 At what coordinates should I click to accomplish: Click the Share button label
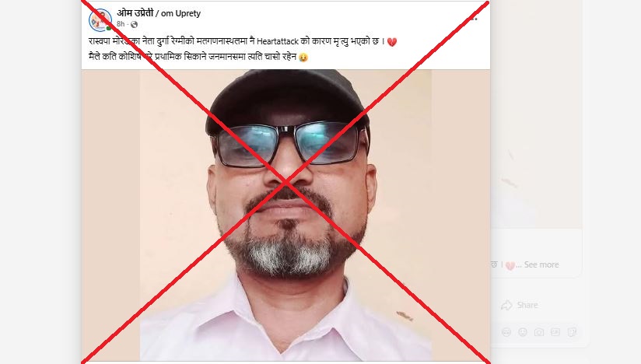click(527, 305)
